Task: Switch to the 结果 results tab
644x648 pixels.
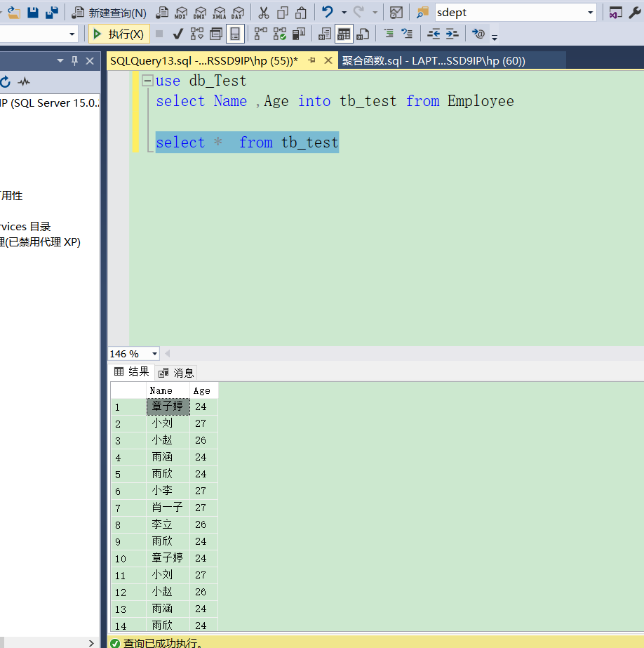Action: 132,371
